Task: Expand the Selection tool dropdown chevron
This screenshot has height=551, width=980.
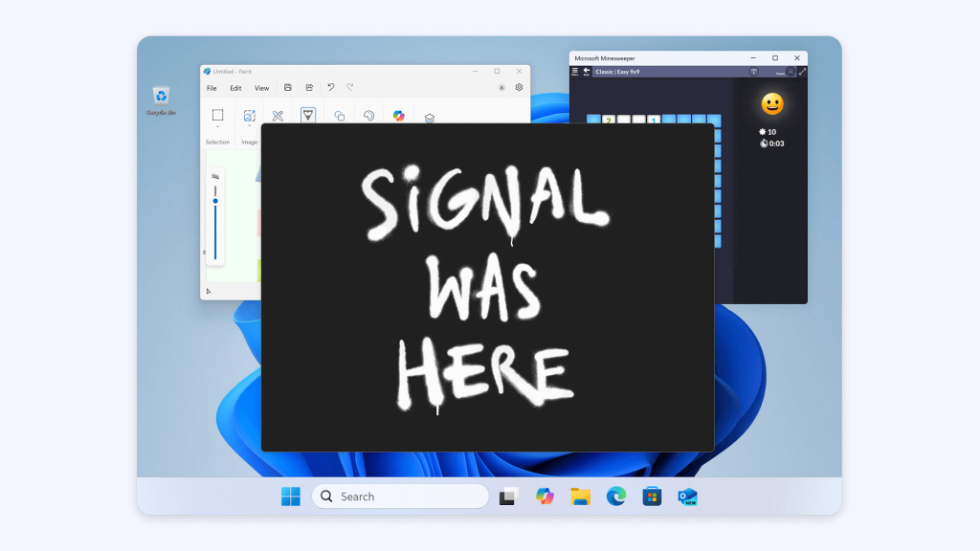Action: click(217, 127)
